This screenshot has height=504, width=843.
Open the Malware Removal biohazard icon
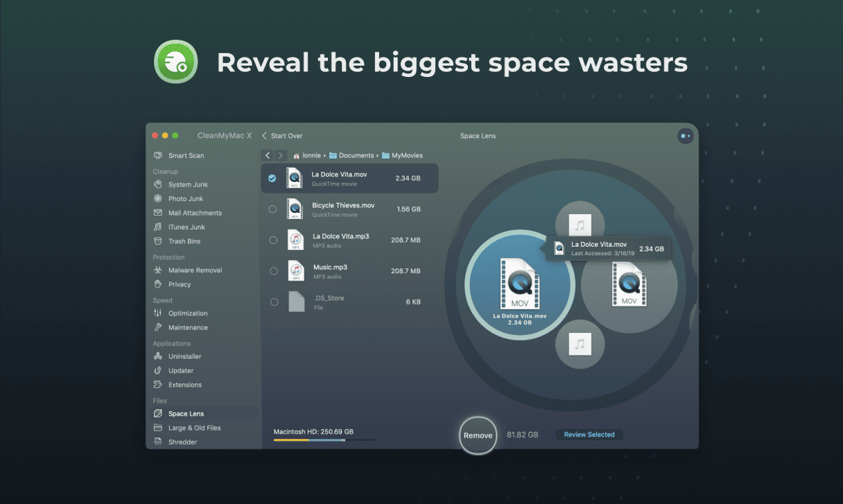[x=158, y=270]
